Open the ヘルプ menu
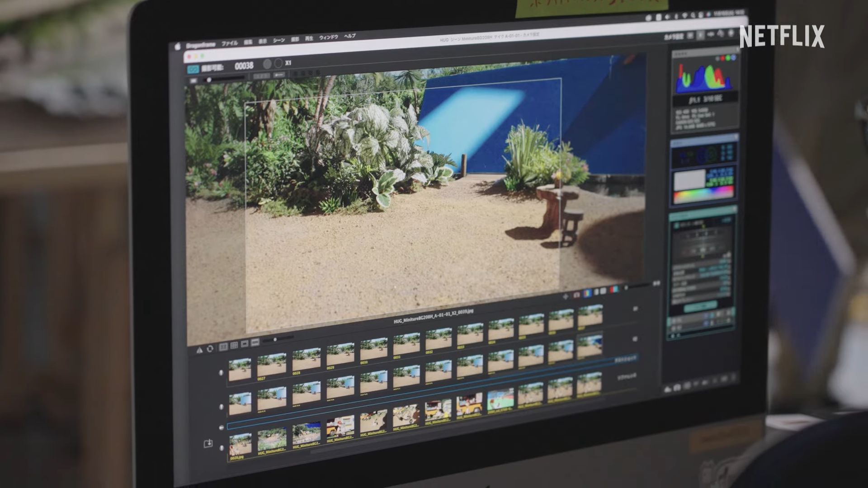The width and height of the screenshot is (868, 488). [350, 36]
